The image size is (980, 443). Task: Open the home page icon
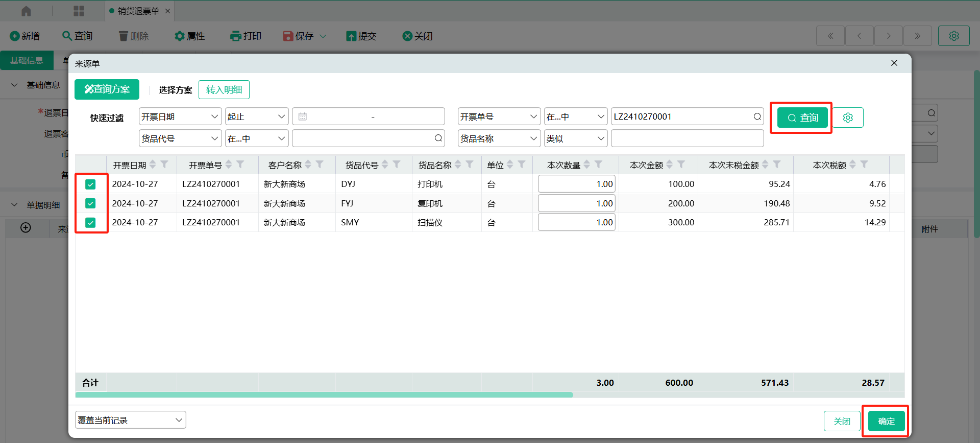tap(26, 11)
